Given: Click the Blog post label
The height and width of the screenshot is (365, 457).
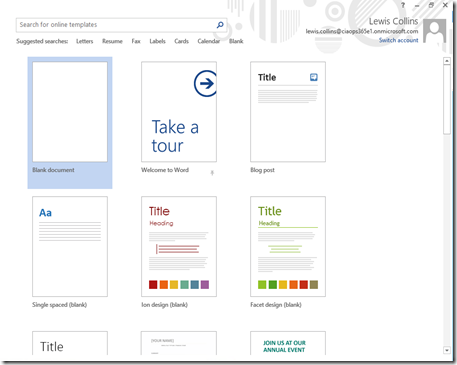Looking at the screenshot, I should coord(263,170).
